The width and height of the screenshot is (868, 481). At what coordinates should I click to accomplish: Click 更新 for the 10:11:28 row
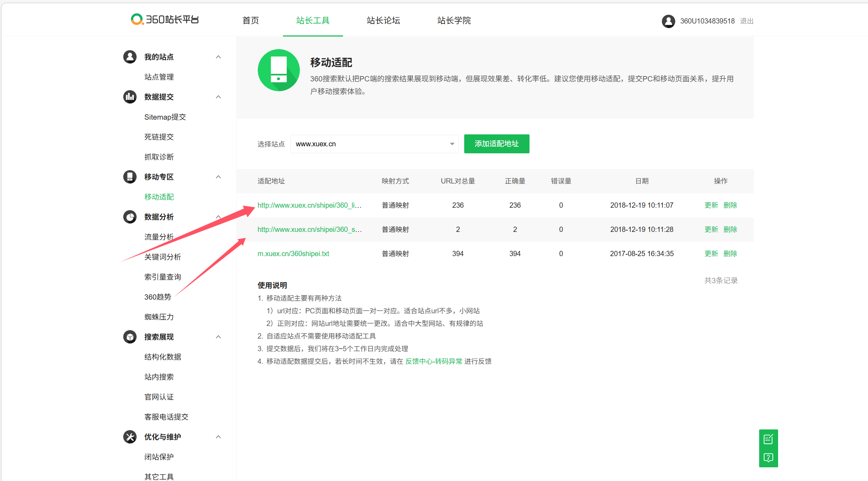[711, 229]
